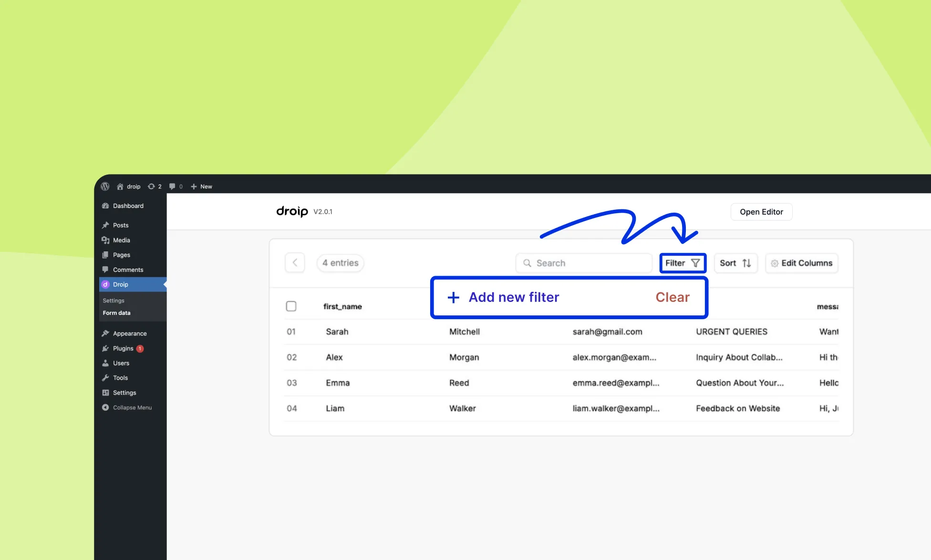
Task: Click emma.reed@exampl... email cell
Action: click(x=616, y=383)
